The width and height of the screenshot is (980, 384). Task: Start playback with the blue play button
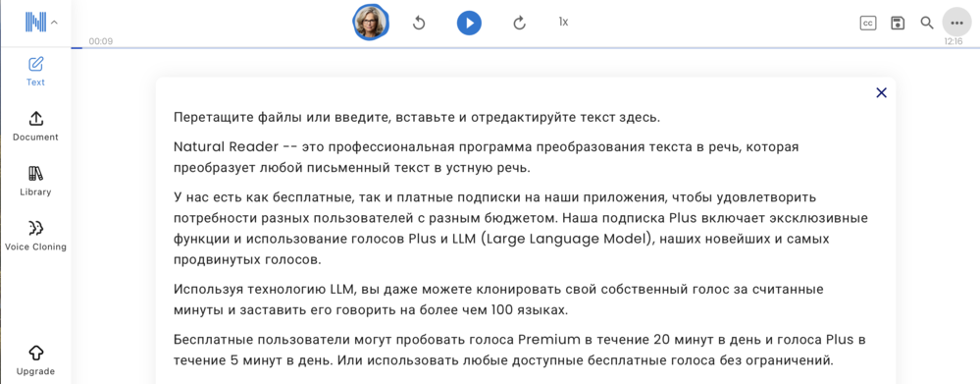(x=469, y=24)
